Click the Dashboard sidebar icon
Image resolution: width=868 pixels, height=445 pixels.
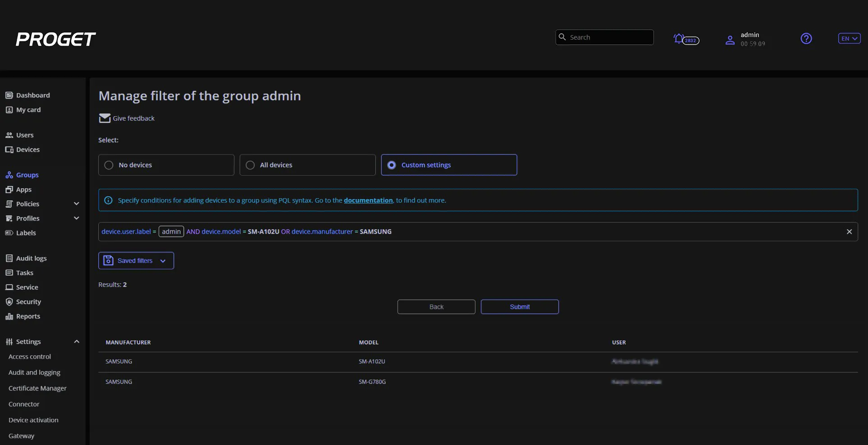pyautogui.click(x=9, y=95)
